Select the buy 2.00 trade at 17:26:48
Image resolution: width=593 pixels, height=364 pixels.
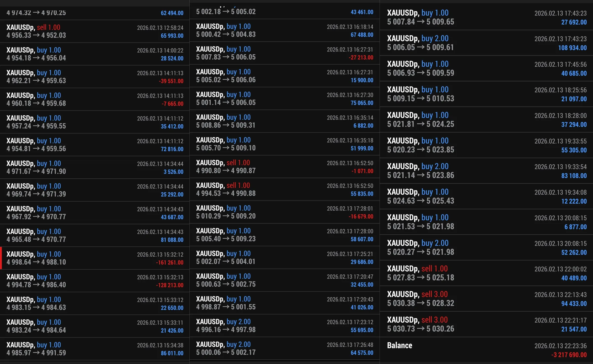tap(284, 348)
